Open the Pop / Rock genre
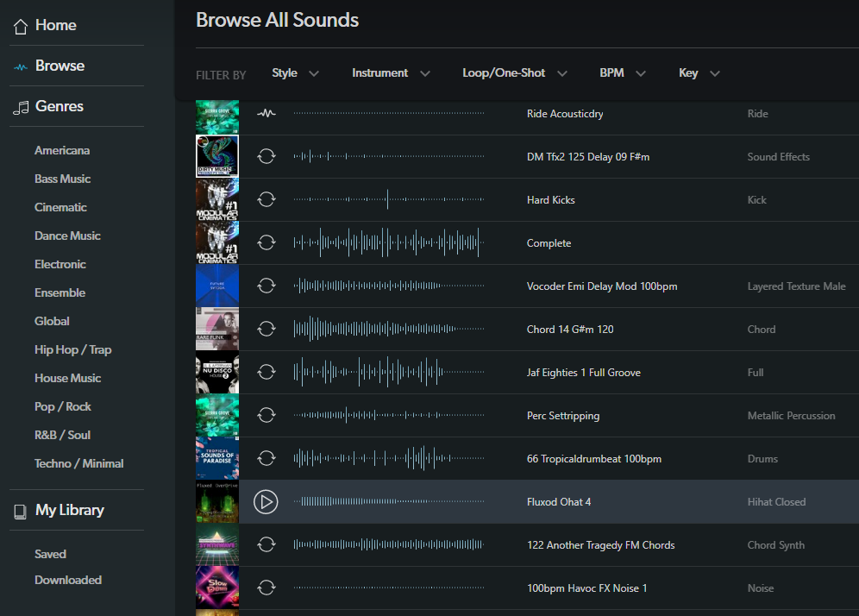The width and height of the screenshot is (859, 616). 62,406
